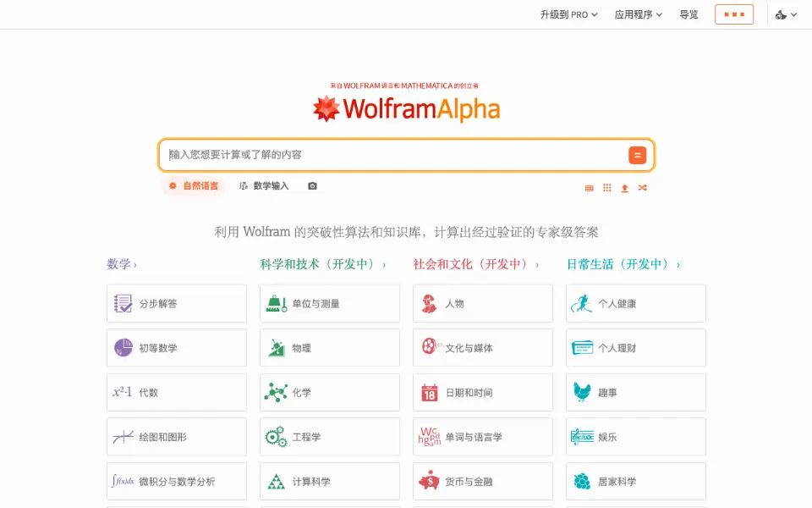Click the 物理 icon
Image resolution: width=812 pixels, height=508 pixels.
point(276,348)
